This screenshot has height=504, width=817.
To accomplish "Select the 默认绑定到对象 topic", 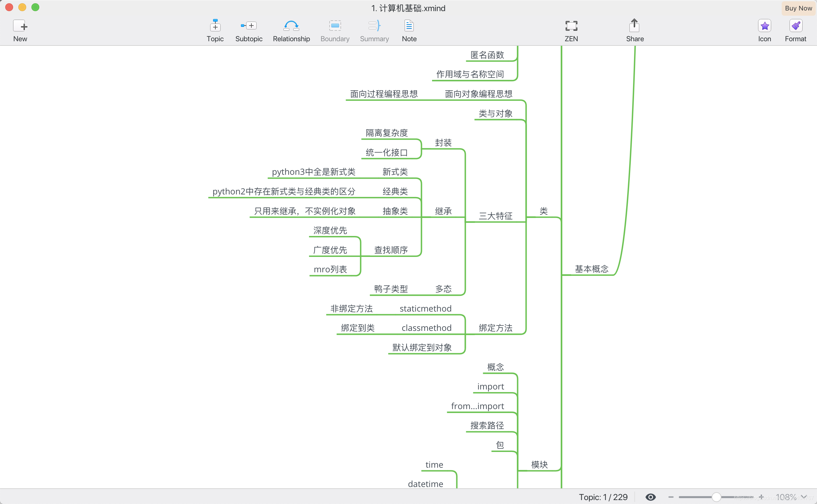I will click(x=422, y=347).
